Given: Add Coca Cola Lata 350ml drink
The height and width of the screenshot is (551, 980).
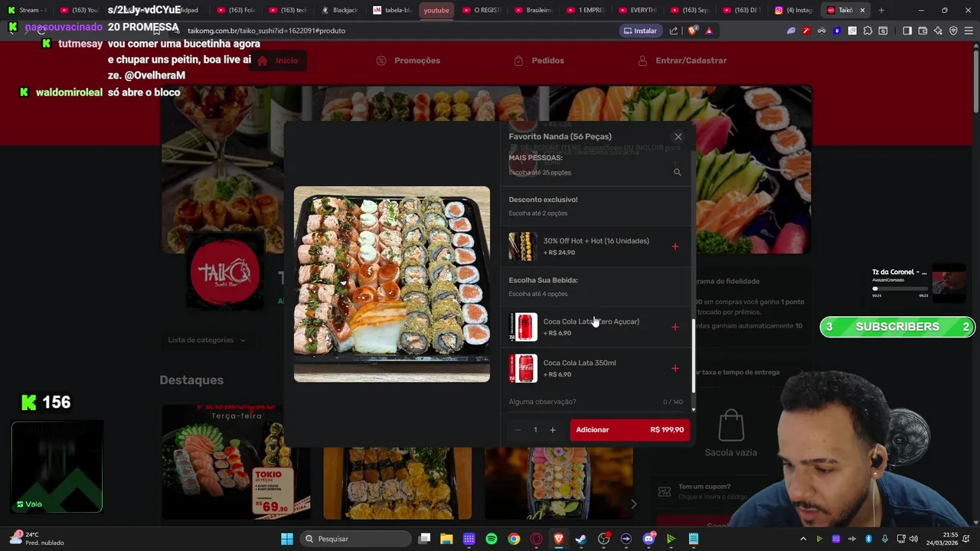Looking at the screenshot, I should 675,368.
